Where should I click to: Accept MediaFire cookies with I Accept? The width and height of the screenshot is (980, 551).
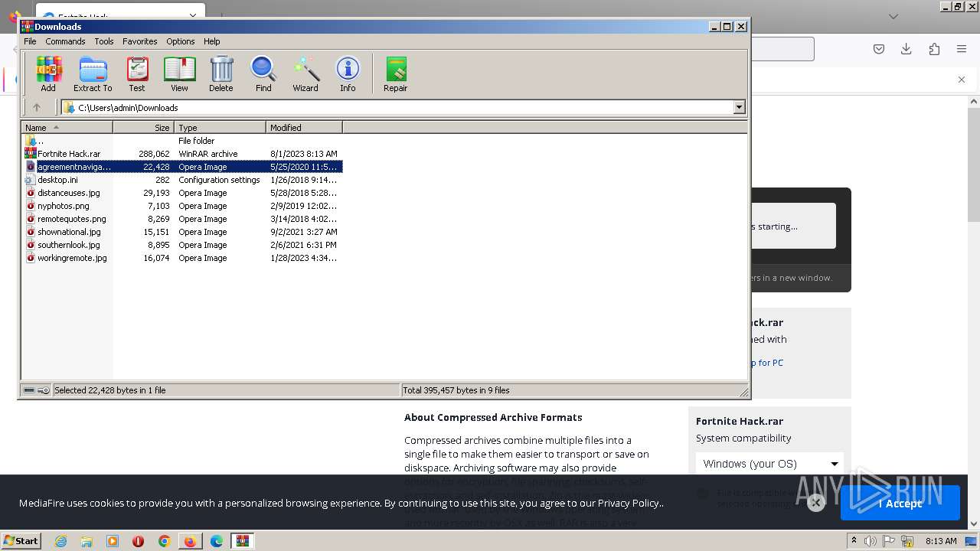pos(900,503)
